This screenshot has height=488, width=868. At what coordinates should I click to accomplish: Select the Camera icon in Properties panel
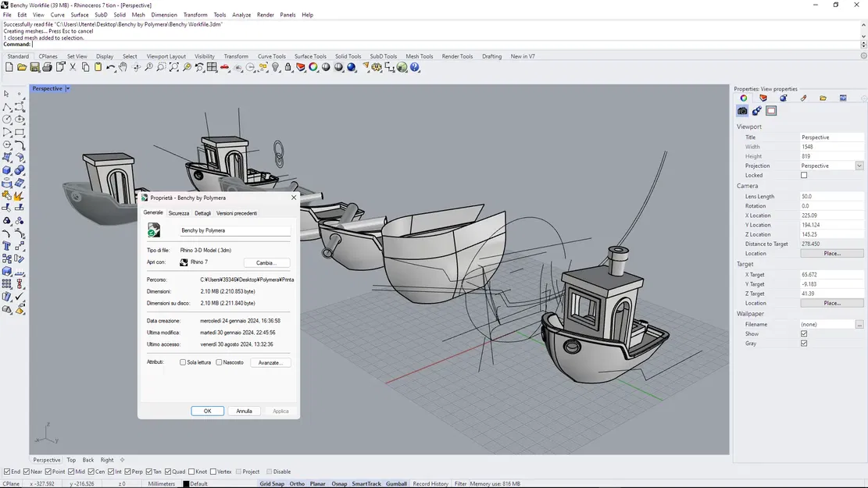click(x=741, y=110)
